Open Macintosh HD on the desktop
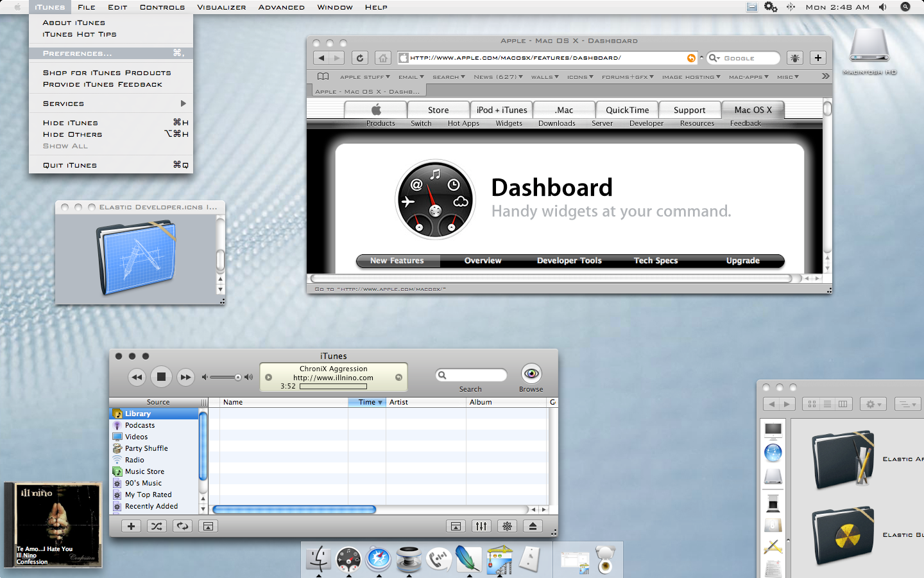Image resolution: width=924 pixels, height=578 pixels. [869, 51]
